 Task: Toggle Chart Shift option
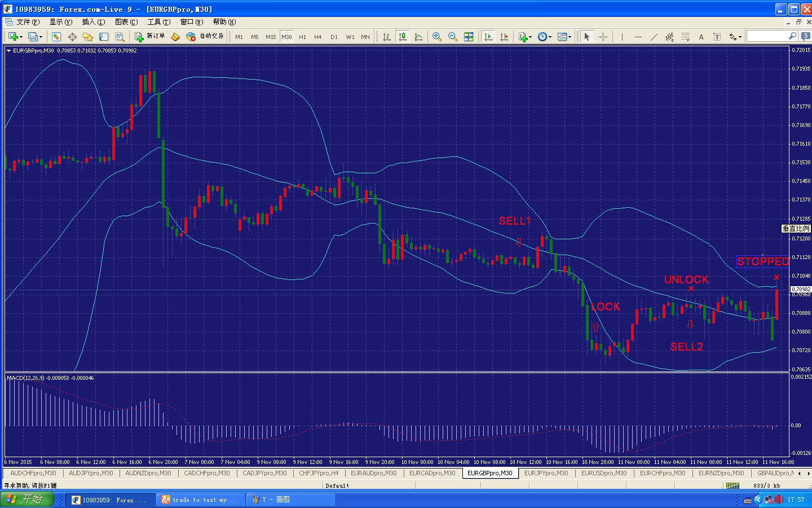pyautogui.click(x=504, y=37)
